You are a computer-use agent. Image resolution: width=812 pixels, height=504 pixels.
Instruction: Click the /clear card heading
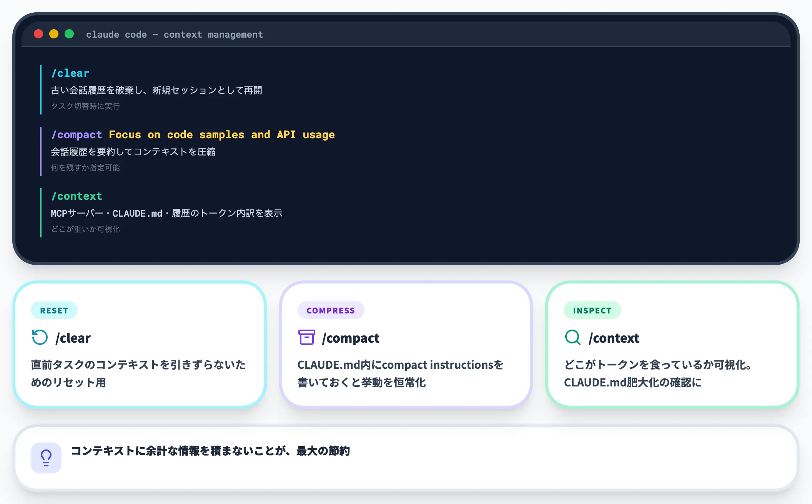73,338
